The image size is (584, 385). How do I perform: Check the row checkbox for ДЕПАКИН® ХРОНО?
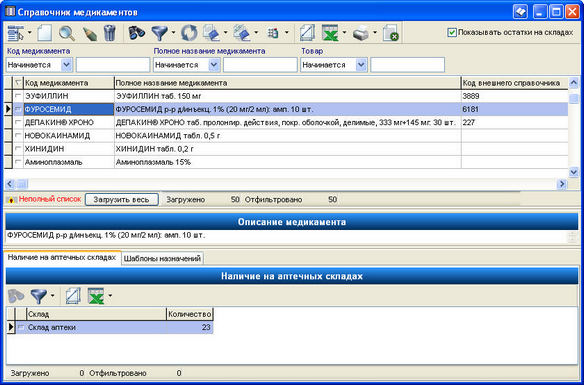pyautogui.click(x=18, y=122)
